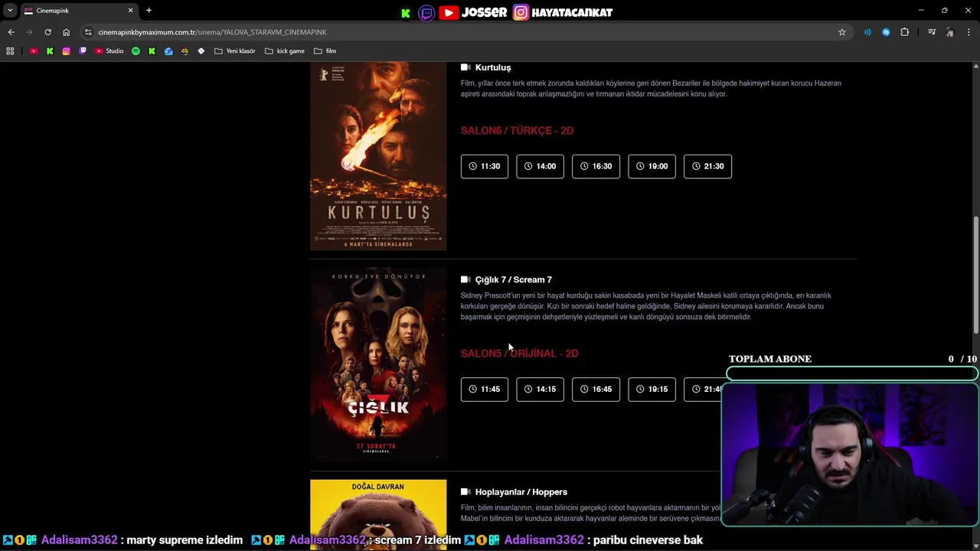980x551 pixels.
Task: View site information icon in address bar
Action: pyautogui.click(x=88, y=32)
